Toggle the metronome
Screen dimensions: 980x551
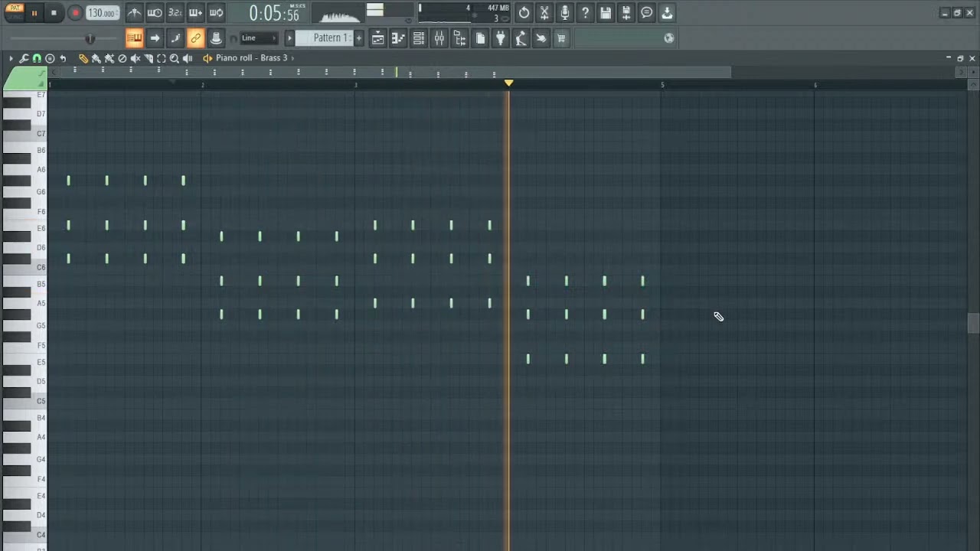tap(134, 13)
